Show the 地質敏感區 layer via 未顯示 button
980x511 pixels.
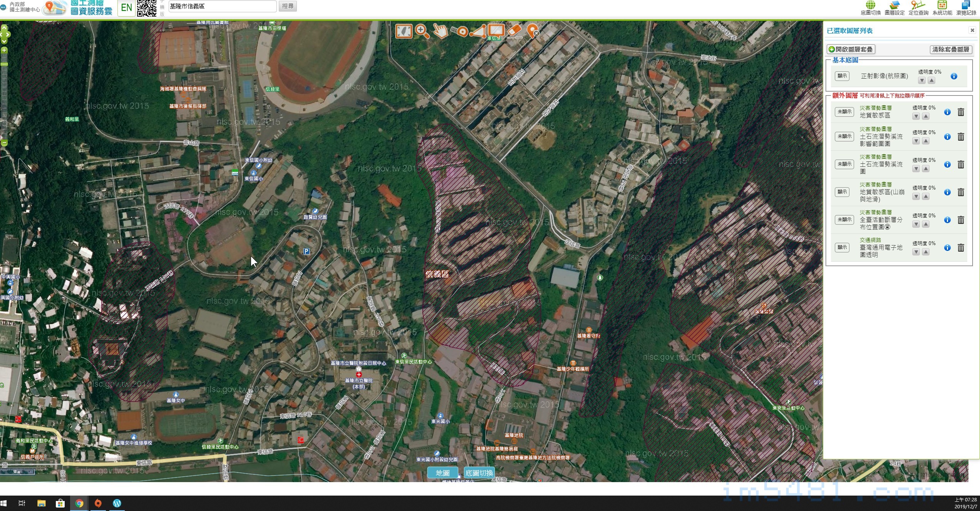coord(844,112)
